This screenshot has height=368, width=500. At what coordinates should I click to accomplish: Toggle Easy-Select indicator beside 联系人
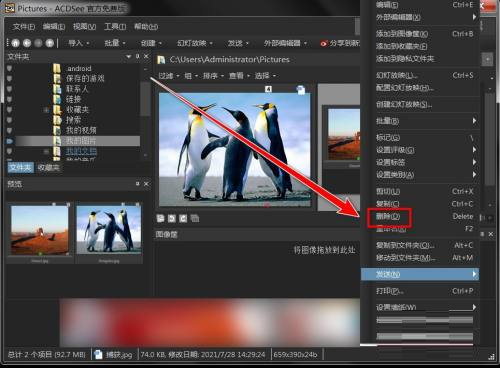tap(9, 89)
